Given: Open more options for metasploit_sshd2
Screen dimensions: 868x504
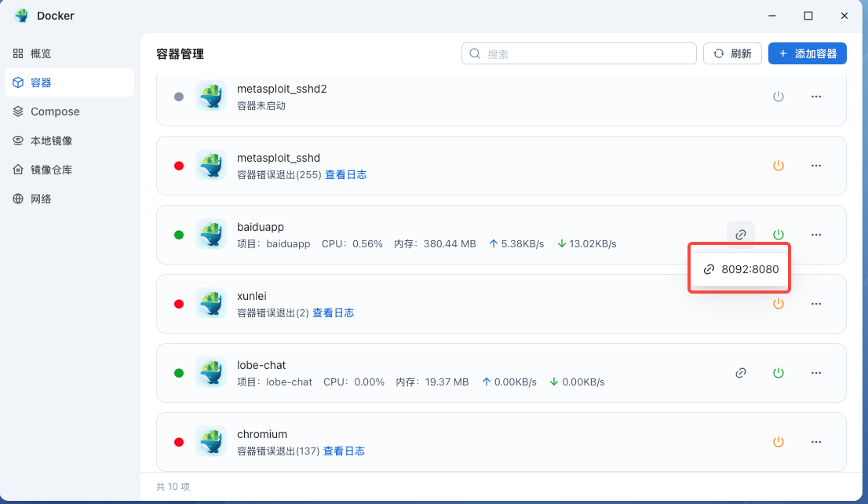Looking at the screenshot, I should 816,97.
